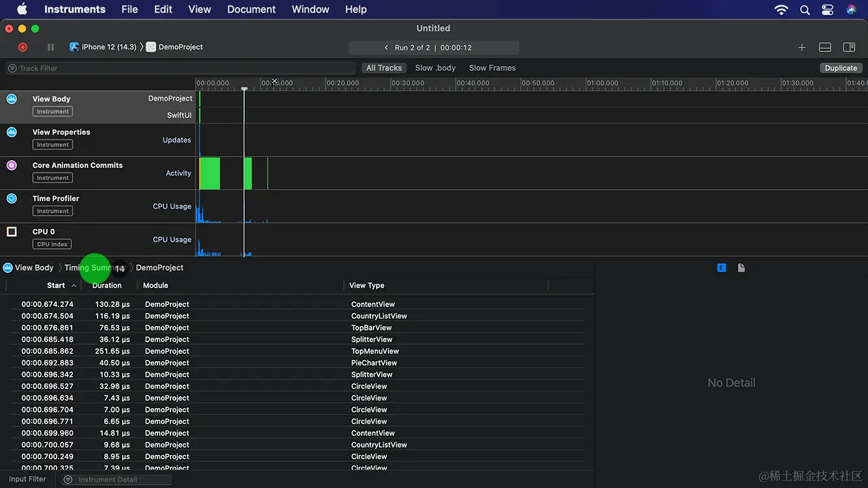Viewport: 868px width, 488px height.
Task: Pause the recording with the pause button
Action: click(51, 47)
